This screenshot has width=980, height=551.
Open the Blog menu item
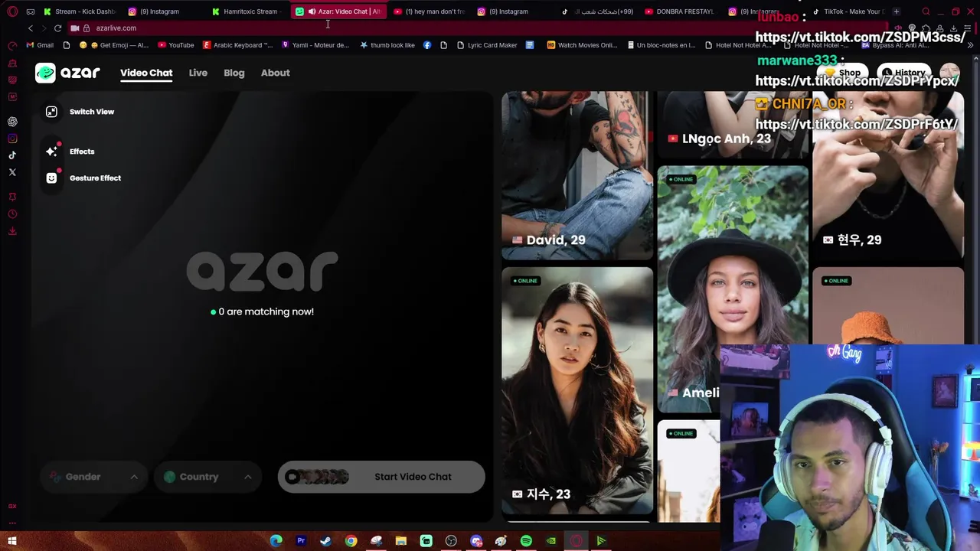click(234, 73)
